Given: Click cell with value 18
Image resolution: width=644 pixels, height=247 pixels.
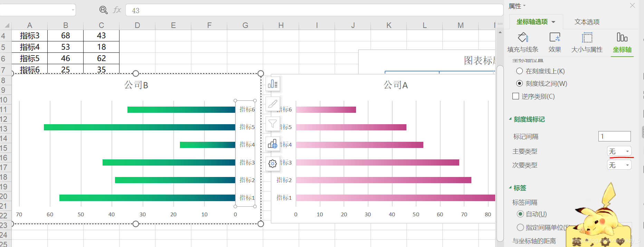Looking at the screenshot, I should [102, 47].
